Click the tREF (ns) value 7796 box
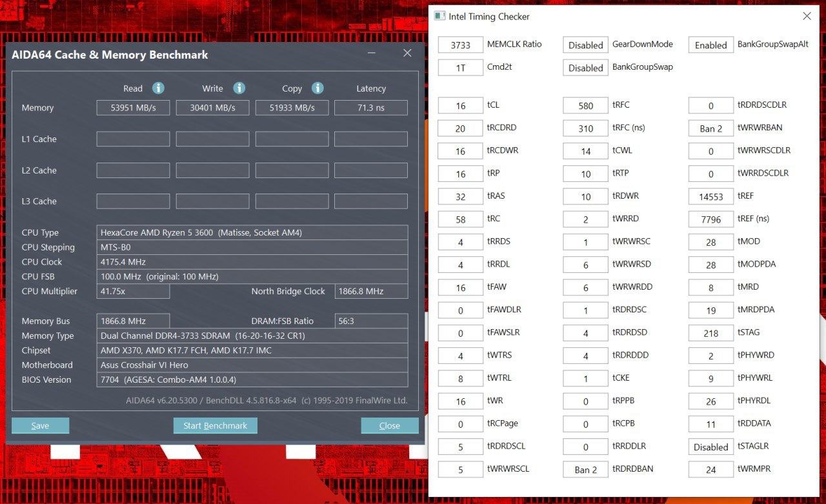 coord(710,219)
